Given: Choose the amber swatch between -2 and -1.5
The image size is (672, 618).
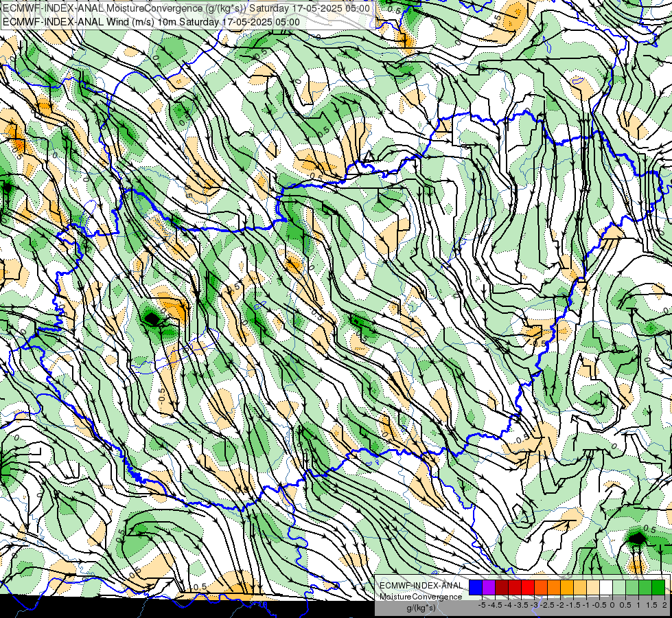Looking at the screenshot, I should coord(567,587).
